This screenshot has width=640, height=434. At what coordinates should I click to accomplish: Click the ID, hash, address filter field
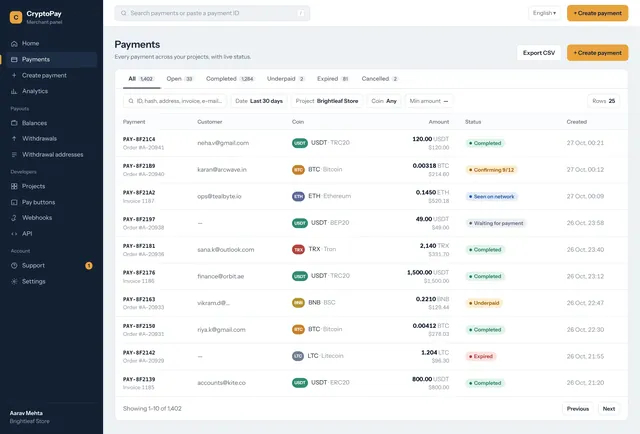[175, 101]
